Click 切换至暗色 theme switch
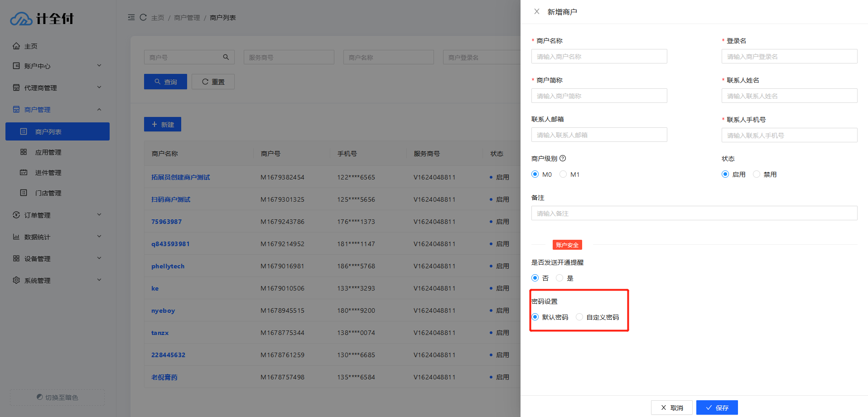Image resolution: width=868 pixels, height=417 pixels. 57,397
